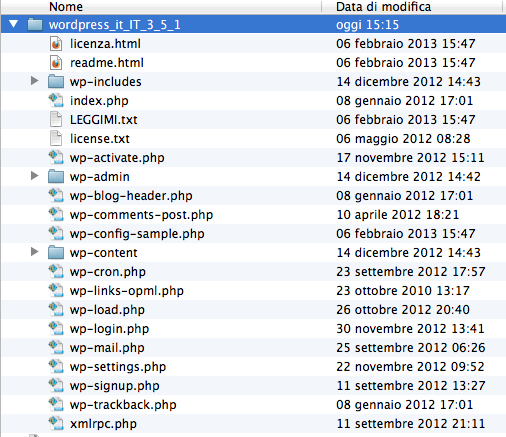The width and height of the screenshot is (506, 437).
Task: Select the LEGGIMI.txt file name
Action: coord(103,120)
